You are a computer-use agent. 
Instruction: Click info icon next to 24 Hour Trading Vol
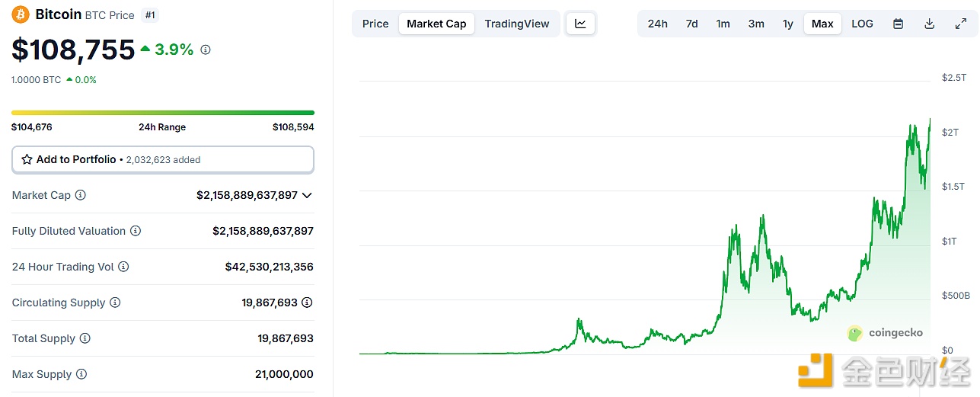click(x=123, y=267)
